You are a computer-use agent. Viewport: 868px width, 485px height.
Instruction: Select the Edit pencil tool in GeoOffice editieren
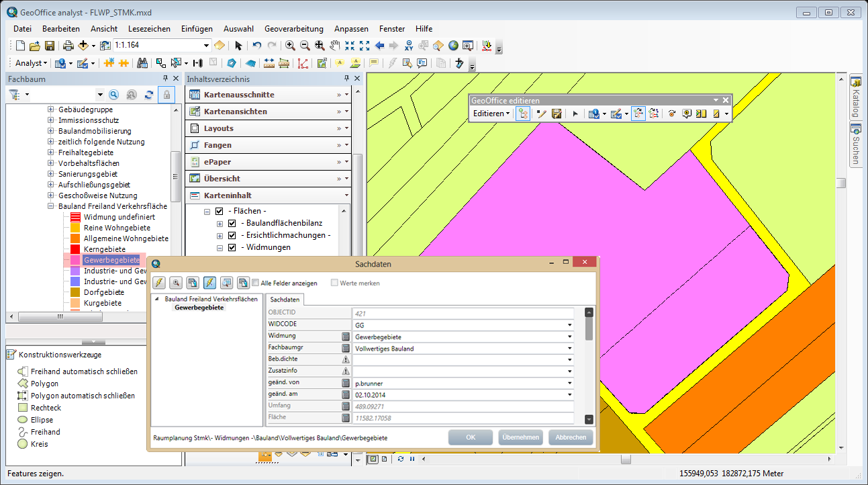542,114
